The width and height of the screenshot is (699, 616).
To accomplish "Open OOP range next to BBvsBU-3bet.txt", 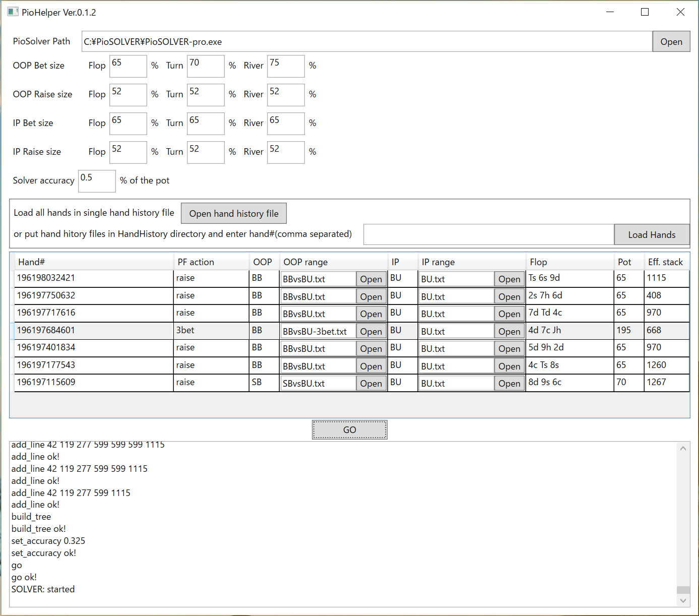I will (371, 331).
